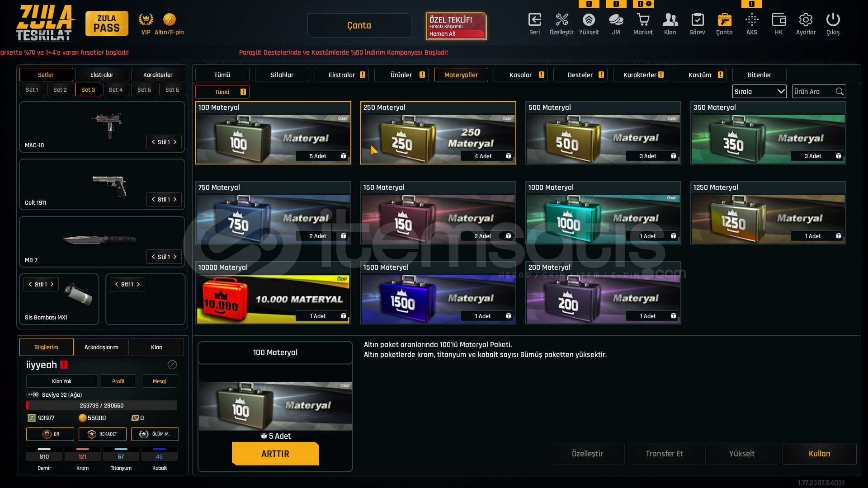
Task: Expand the Sırala sort dropdown
Action: coord(759,91)
